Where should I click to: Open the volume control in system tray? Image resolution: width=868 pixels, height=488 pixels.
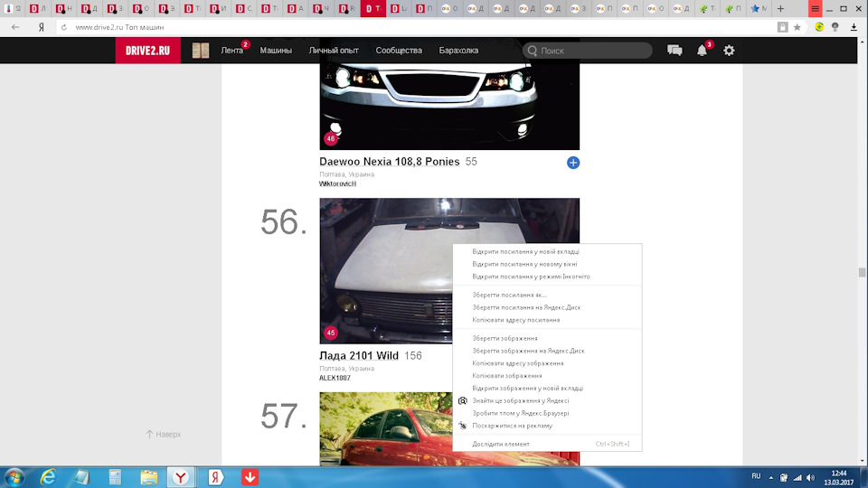point(810,477)
